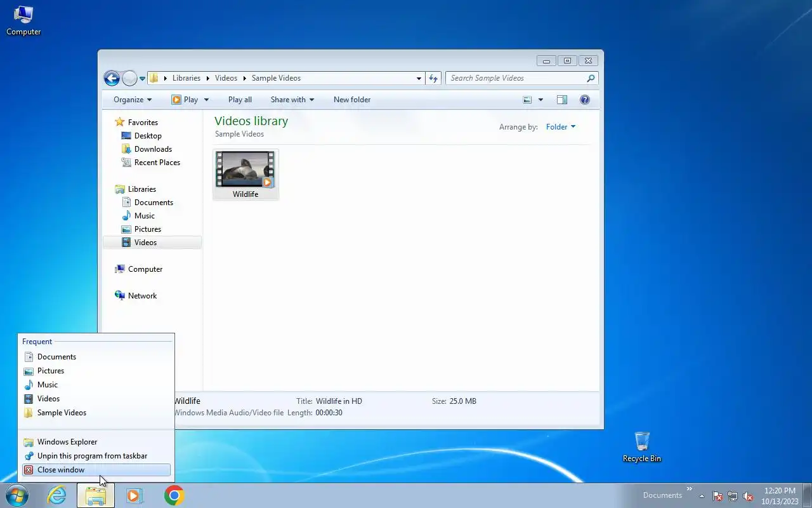Image resolution: width=812 pixels, height=508 pixels.
Task: Create a New folder from toolbar
Action: click(352, 100)
